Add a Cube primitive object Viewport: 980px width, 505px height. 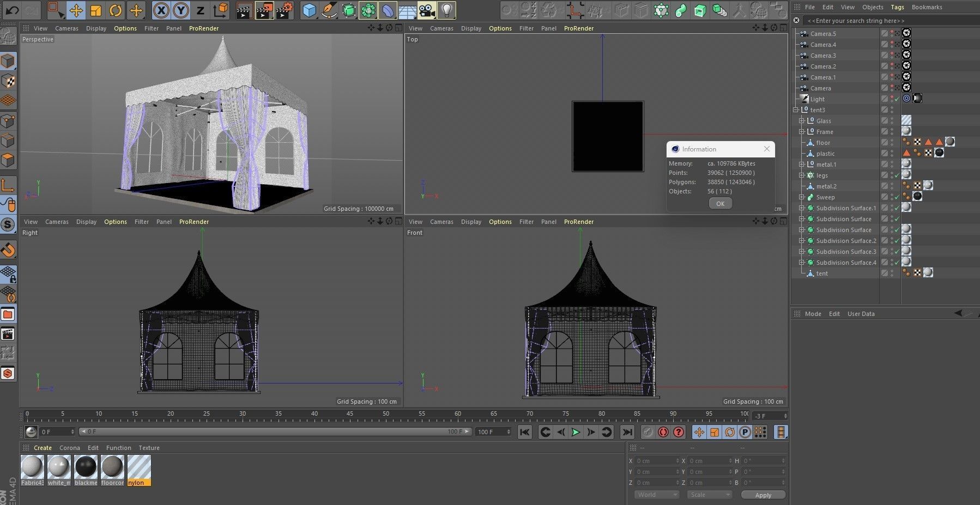309,10
